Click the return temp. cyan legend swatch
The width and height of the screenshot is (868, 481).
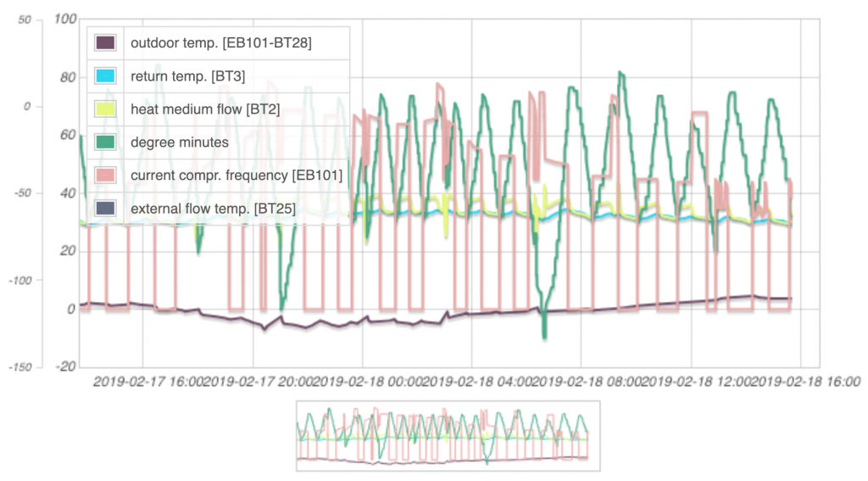click(106, 76)
